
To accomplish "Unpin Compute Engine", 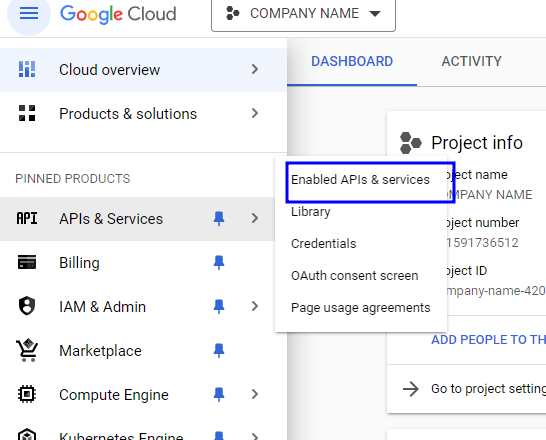I will (219, 394).
